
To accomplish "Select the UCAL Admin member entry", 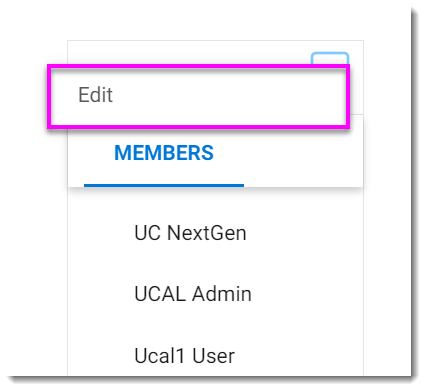I will coord(193,294).
